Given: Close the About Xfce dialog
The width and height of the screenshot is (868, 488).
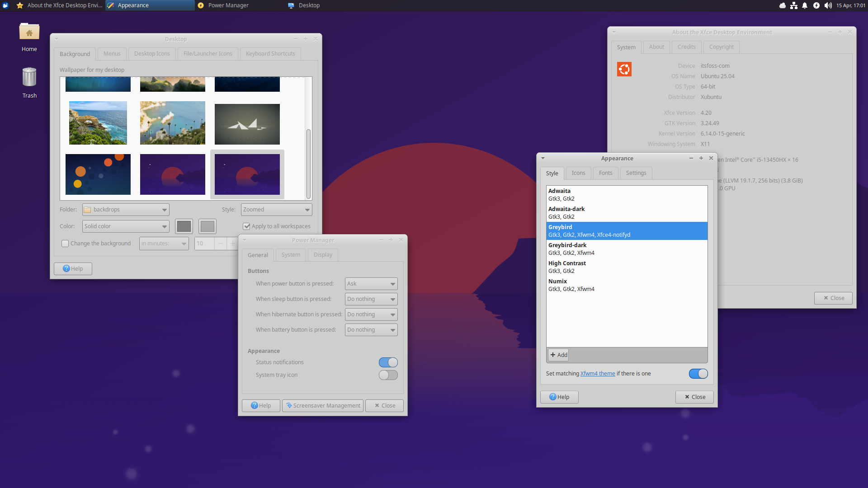Looking at the screenshot, I should coord(833,298).
